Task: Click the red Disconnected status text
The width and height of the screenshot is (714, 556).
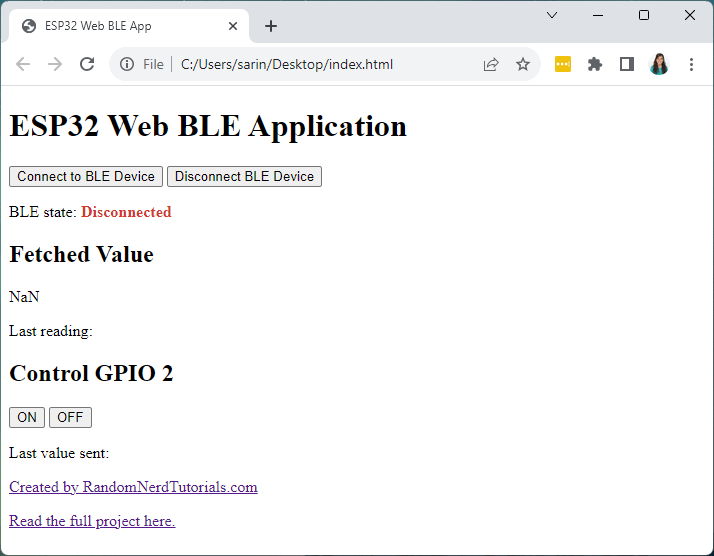Action: 126,212
